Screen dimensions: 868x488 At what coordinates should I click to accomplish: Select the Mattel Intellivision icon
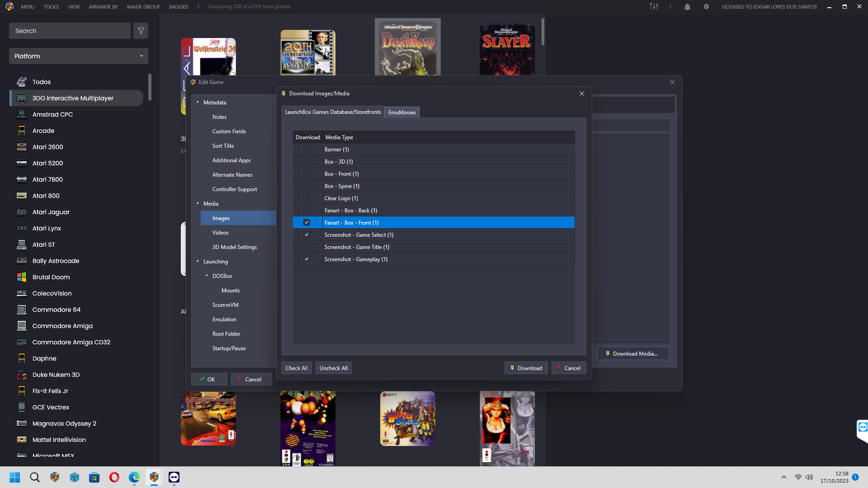[x=22, y=440]
